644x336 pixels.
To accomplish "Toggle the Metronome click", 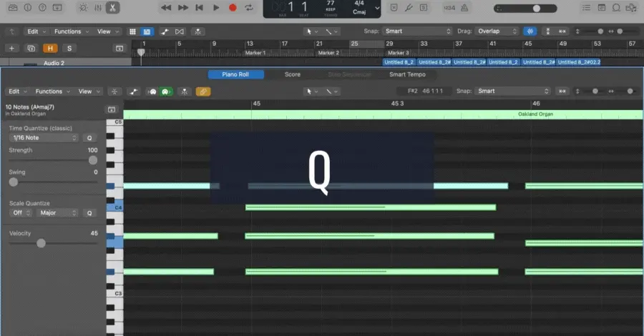I will 464,7.
